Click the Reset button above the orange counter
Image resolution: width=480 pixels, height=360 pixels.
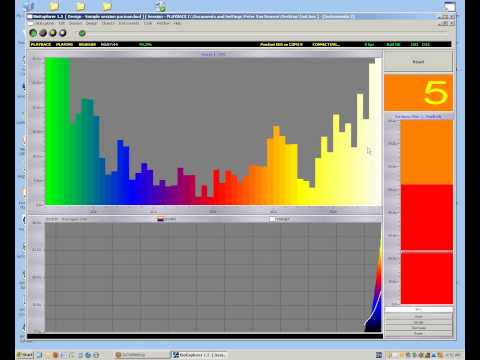pyautogui.click(x=418, y=62)
